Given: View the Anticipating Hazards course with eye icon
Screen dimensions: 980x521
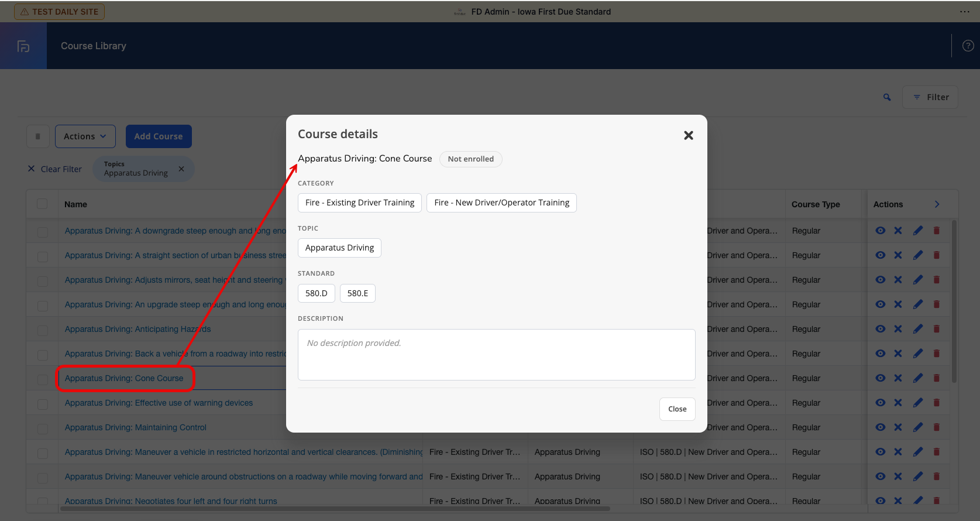Looking at the screenshot, I should pos(880,329).
